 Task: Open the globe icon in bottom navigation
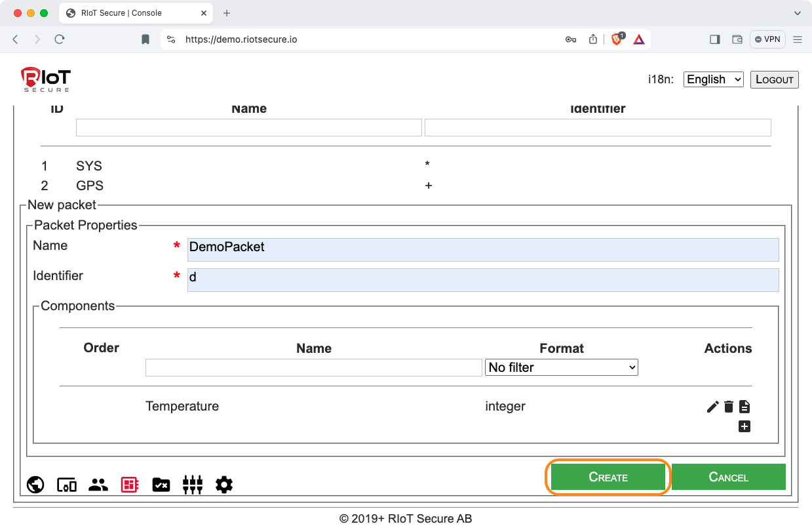35,485
